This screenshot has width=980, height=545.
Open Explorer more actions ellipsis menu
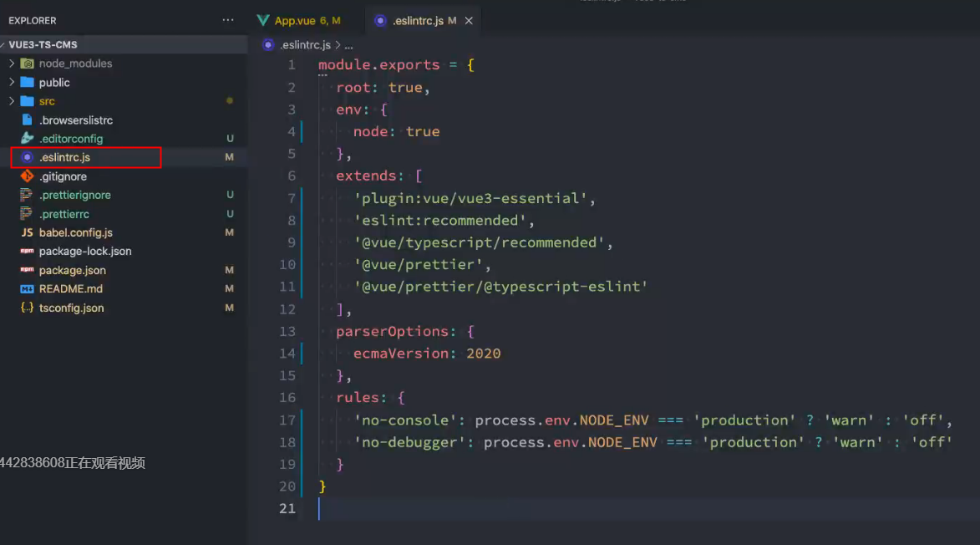pyautogui.click(x=228, y=20)
